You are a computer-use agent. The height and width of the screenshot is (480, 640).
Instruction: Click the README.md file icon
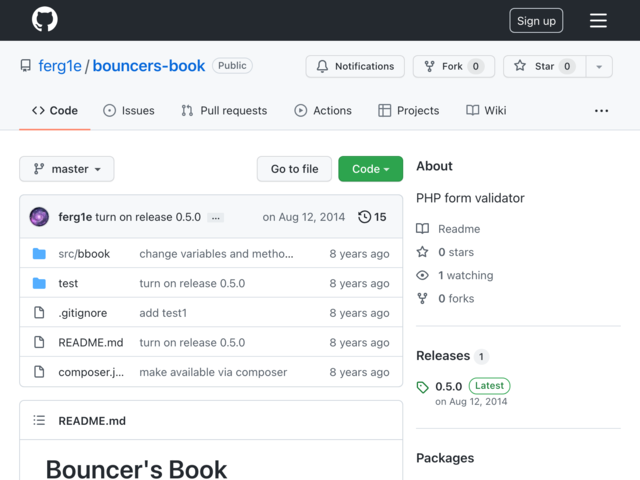coord(39,342)
